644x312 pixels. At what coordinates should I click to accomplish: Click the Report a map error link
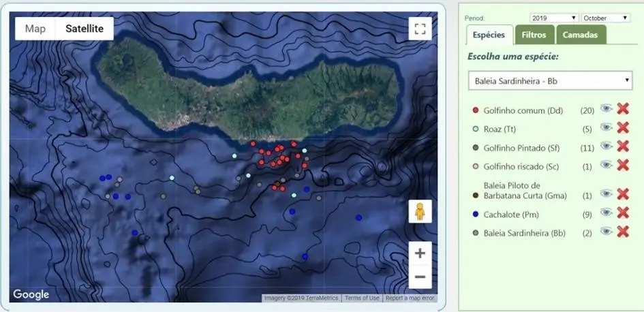tap(409, 298)
